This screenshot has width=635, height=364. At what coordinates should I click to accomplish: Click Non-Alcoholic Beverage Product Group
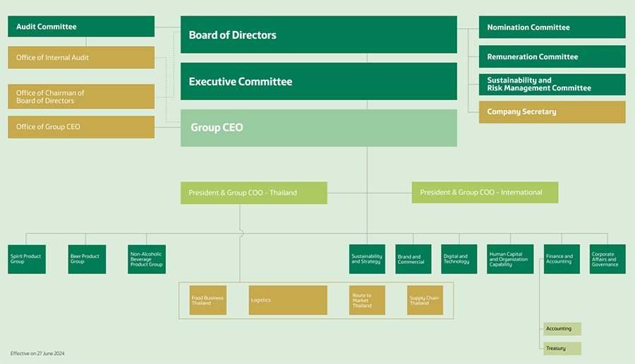(x=147, y=259)
